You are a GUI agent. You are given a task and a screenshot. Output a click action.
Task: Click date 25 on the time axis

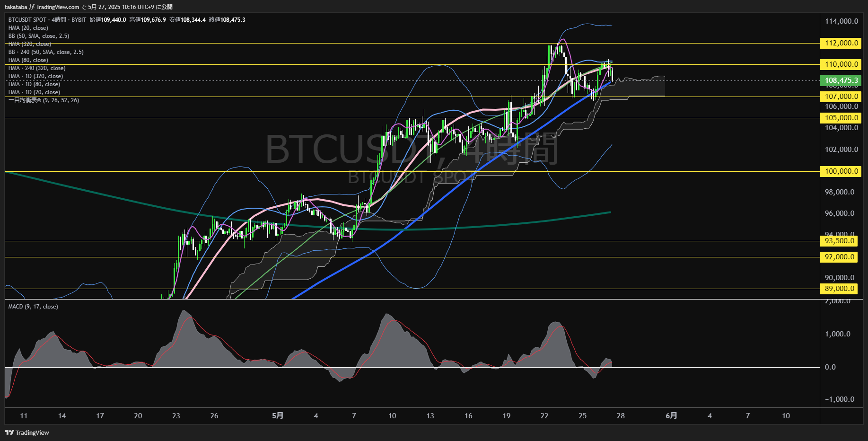[x=583, y=416]
